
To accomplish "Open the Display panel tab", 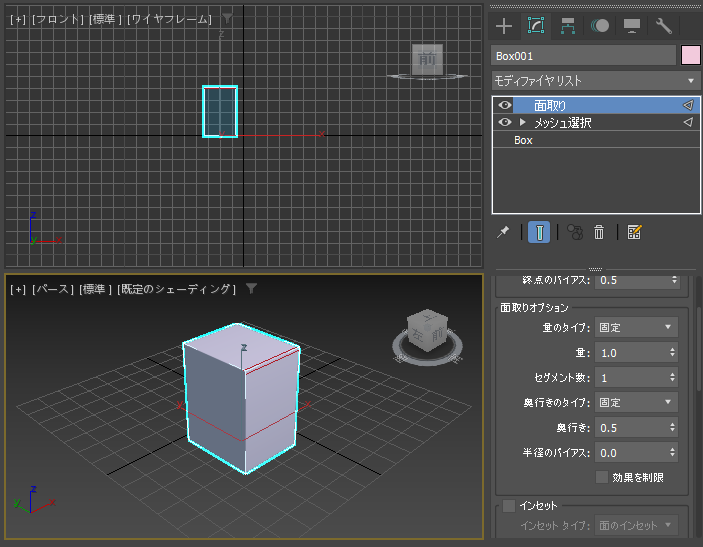I will (x=632, y=26).
